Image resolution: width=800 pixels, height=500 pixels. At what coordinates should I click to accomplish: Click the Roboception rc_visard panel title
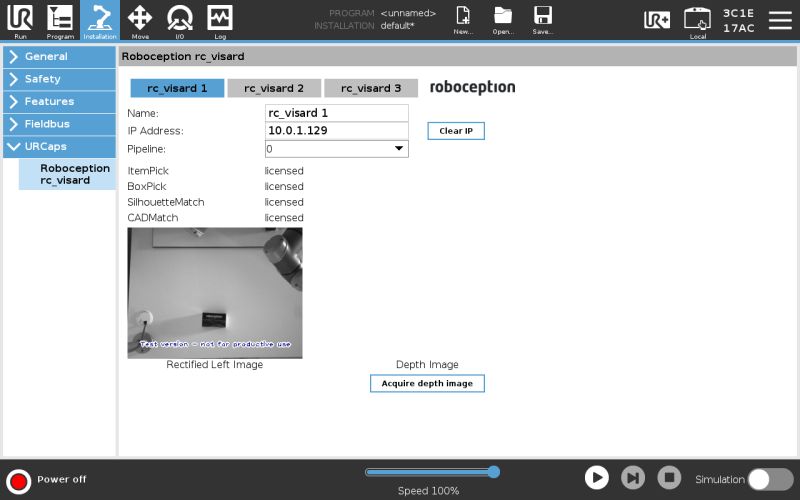pos(183,57)
